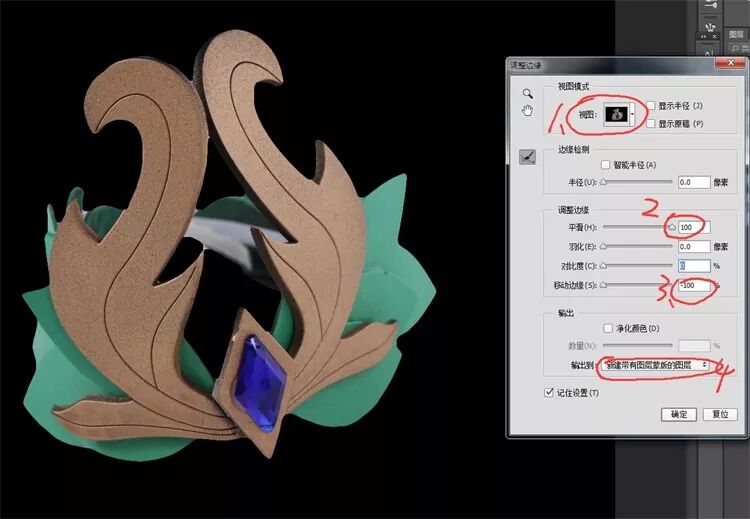The image size is (750, 519).
Task: Open the 视图 preview mode dropdown arrow
Action: click(x=632, y=114)
